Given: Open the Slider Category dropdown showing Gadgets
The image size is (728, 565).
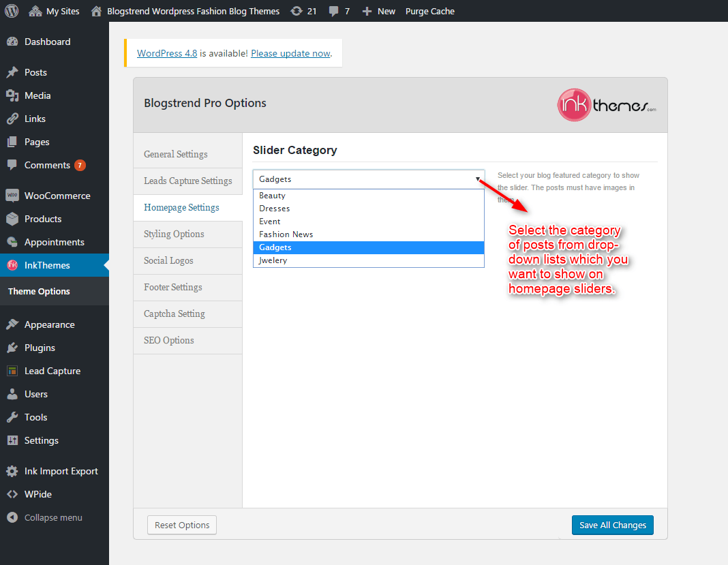Looking at the screenshot, I should point(369,179).
